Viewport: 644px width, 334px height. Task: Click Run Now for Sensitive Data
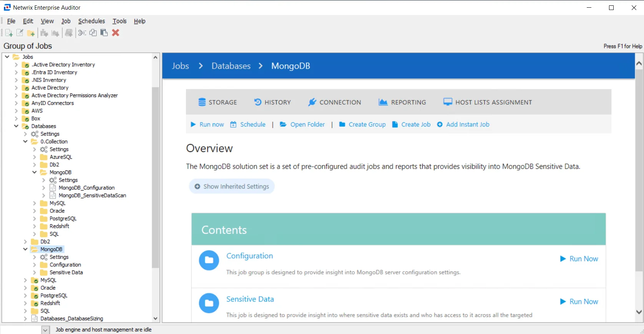579,302
